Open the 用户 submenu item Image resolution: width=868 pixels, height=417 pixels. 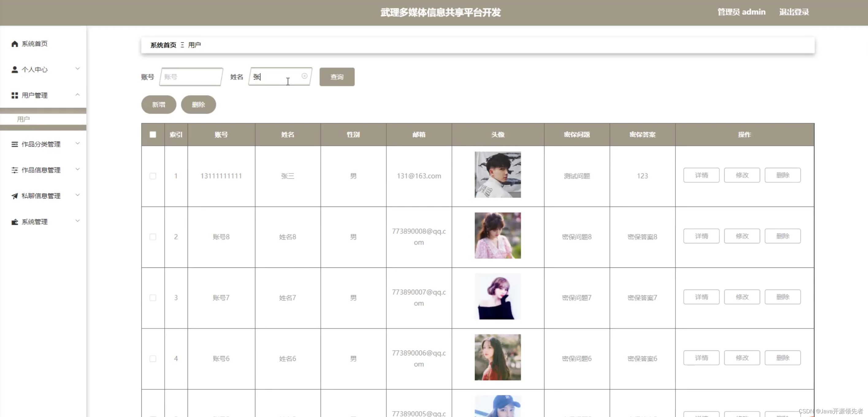coord(24,119)
